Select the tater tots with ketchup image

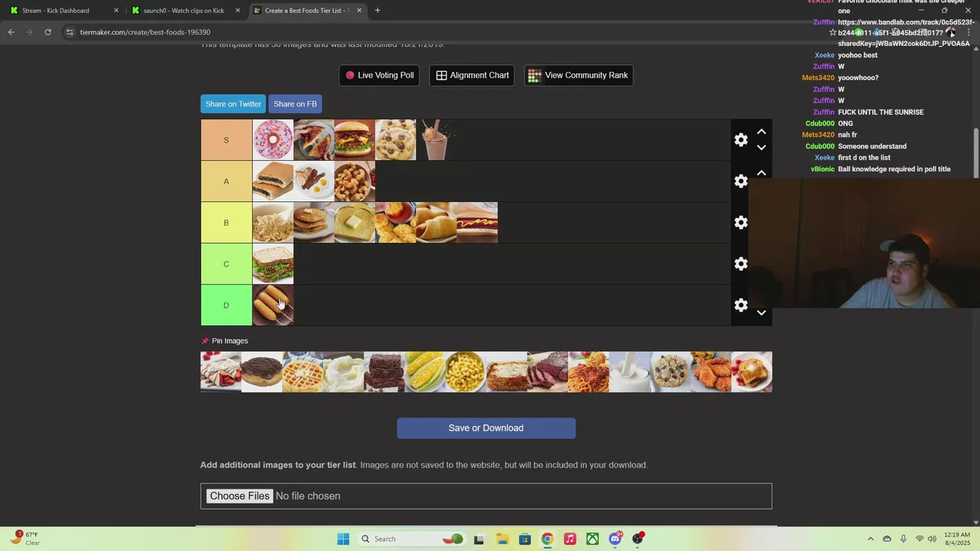click(396, 223)
